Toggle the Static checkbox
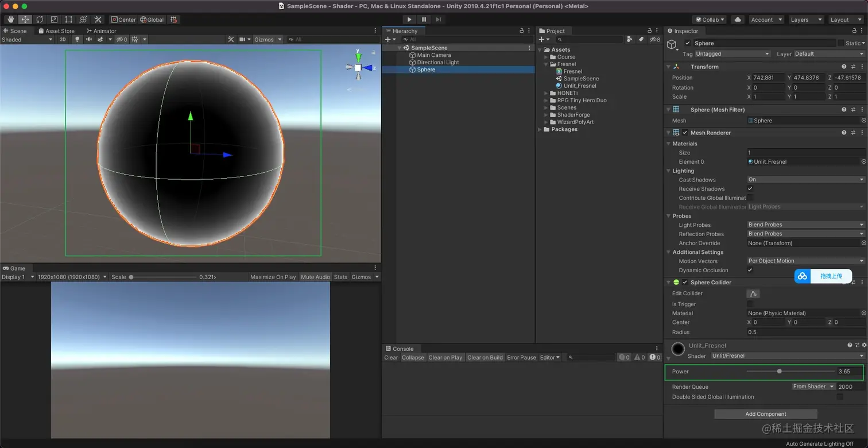This screenshot has width=868, height=448. point(841,43)
